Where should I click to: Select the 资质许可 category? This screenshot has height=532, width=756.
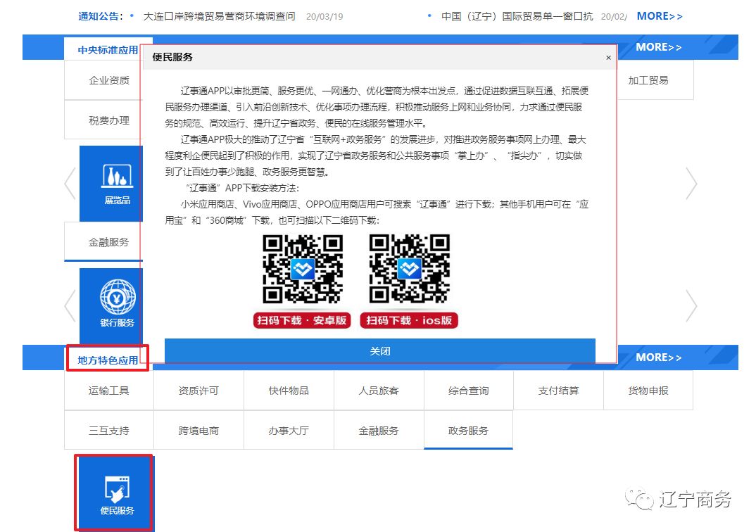point(199,391)
